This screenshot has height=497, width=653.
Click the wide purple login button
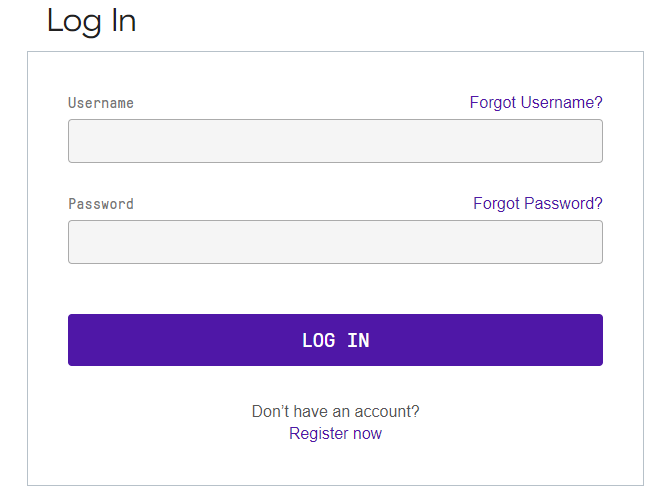[x=335, y=340]
